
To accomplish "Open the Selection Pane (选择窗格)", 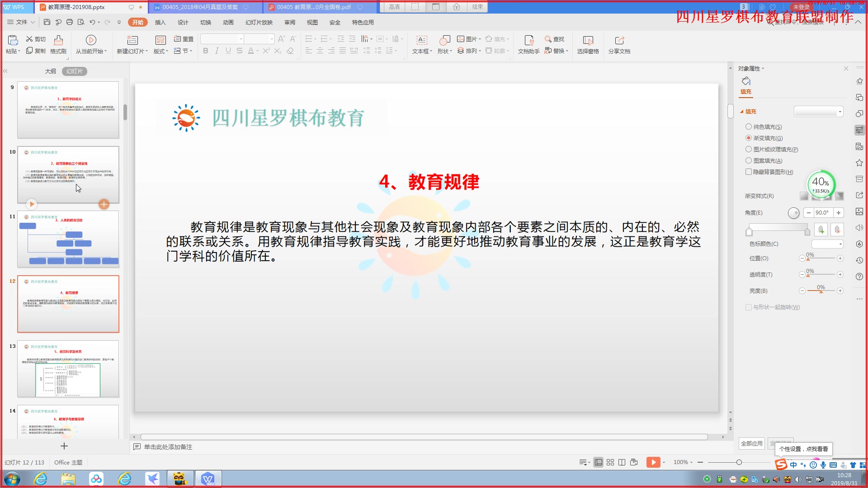I will click(x=588, y=45).
